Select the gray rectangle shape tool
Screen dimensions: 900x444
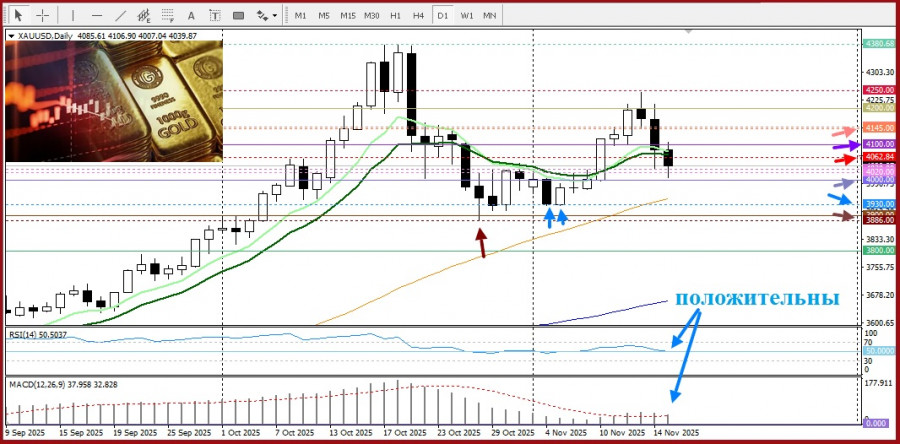[x=239, y=16]
